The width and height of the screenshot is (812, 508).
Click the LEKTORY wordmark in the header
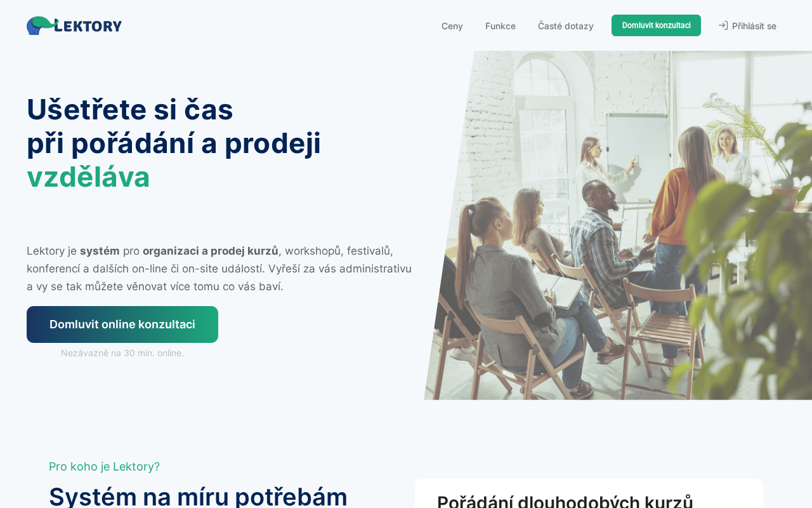click(x=88, y=26)
